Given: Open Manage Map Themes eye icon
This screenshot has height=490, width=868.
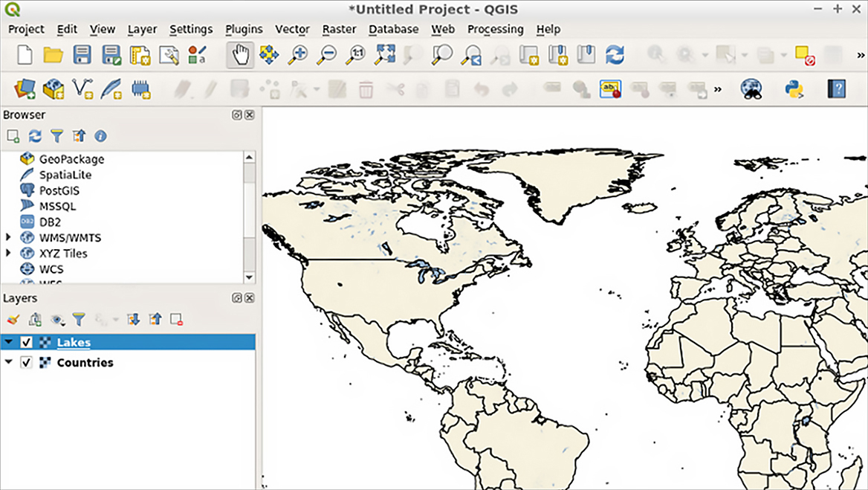Looking at the screenshot, I should [x=57, y=320].
